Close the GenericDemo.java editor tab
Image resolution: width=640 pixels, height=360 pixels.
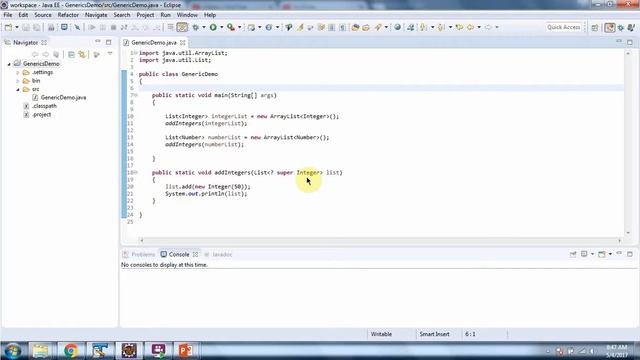coord(183,42)
